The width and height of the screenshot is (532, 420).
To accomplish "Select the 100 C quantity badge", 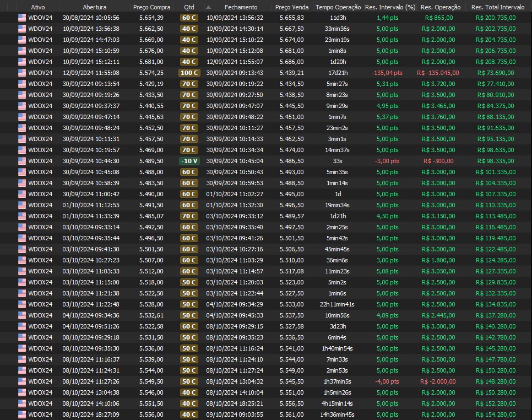I will pyautogui.click(x=189, y=73).
